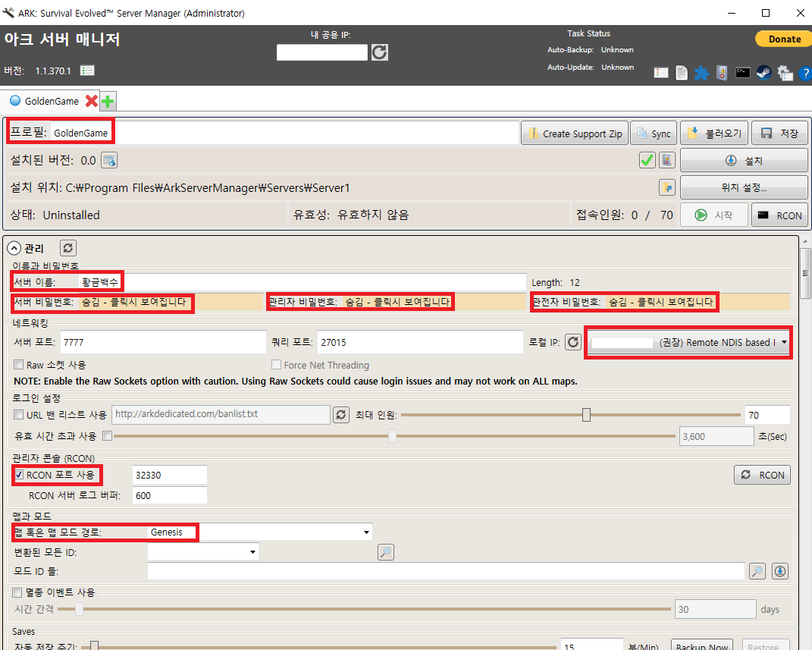Open the version notes icon beside 1.1.370.1
Screen dimensions: 812x650
[87, 71]
